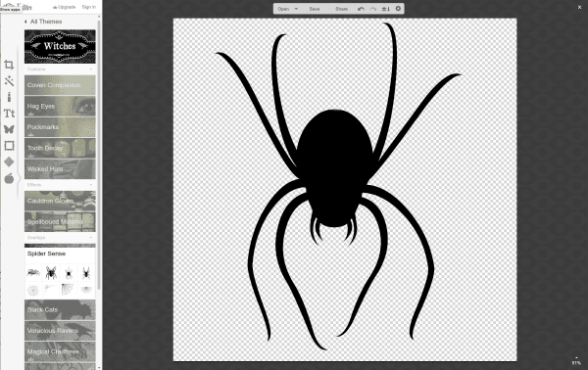588x370 pixels.
Task: Add the first spider overlay
Action: point(33,273)
